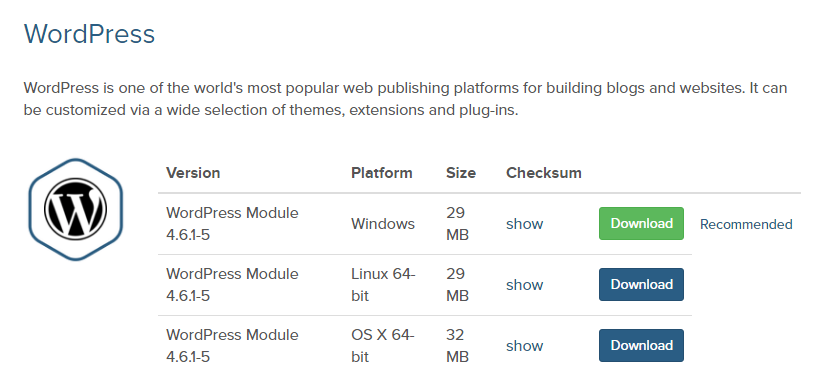Click the OS X 64-bit platform cell
830x391 pixels.
[383, 346]
